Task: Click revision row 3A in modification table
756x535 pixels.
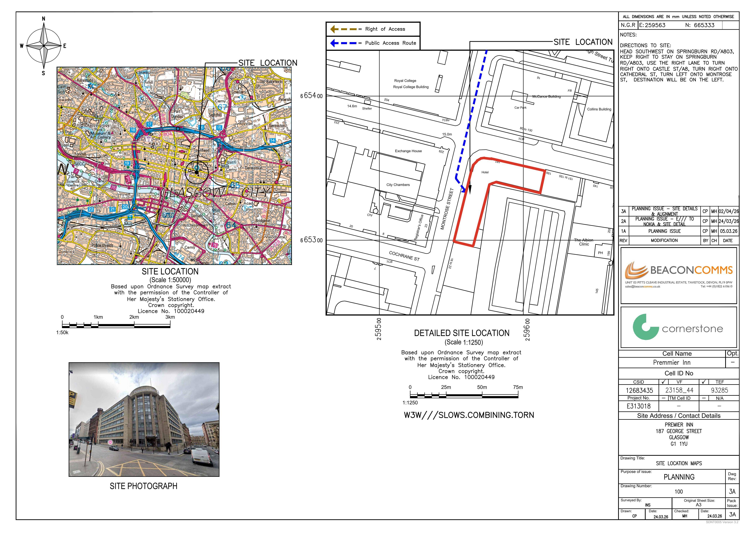Action: (x=679, y=211)
